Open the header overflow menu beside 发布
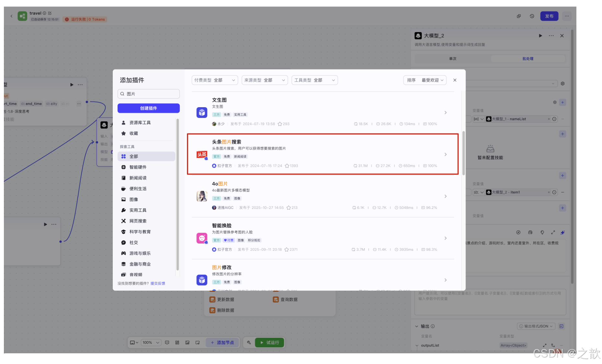602x364 pixels. [x=567, y=16]
